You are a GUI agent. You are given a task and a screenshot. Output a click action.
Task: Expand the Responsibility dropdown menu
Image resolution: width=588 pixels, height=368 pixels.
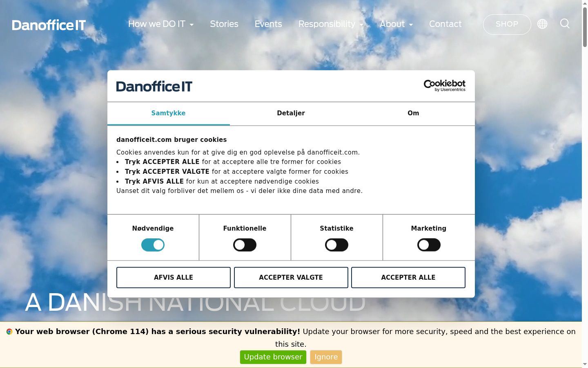tap(331, 24)
